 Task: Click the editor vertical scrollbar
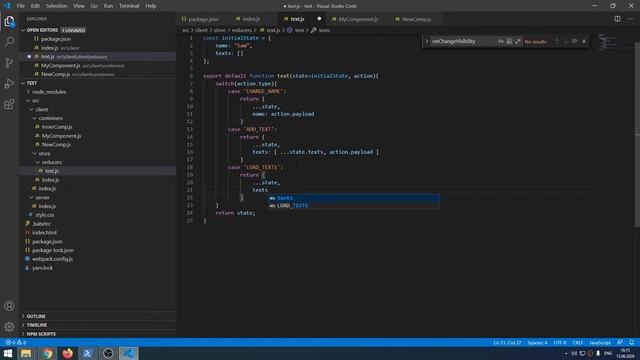(637, 135)
